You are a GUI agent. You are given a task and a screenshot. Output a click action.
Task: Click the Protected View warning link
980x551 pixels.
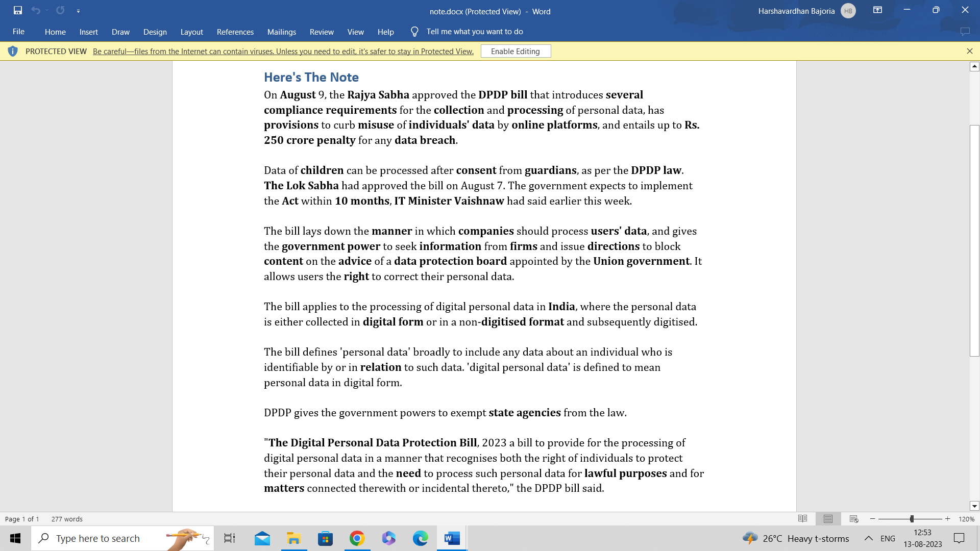283,51
